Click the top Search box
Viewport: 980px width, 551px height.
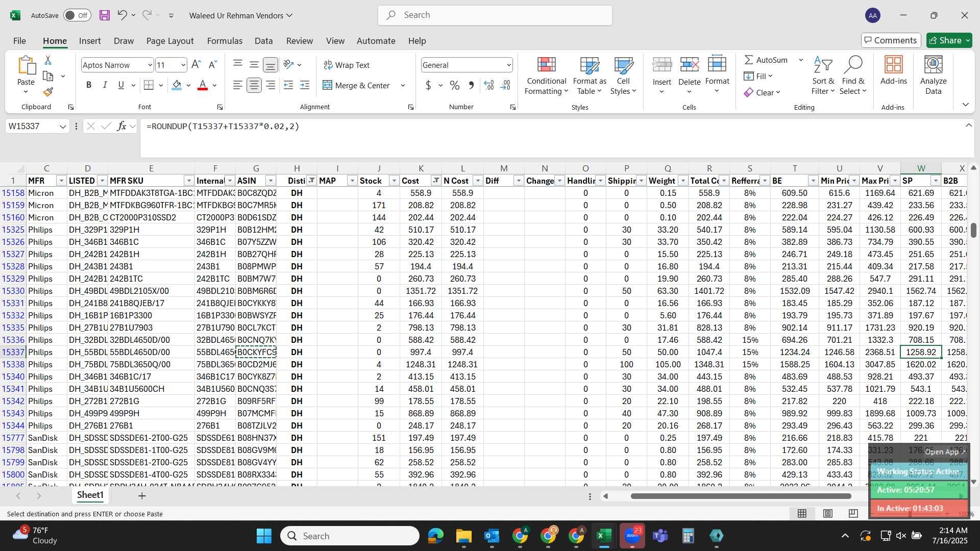495,15
